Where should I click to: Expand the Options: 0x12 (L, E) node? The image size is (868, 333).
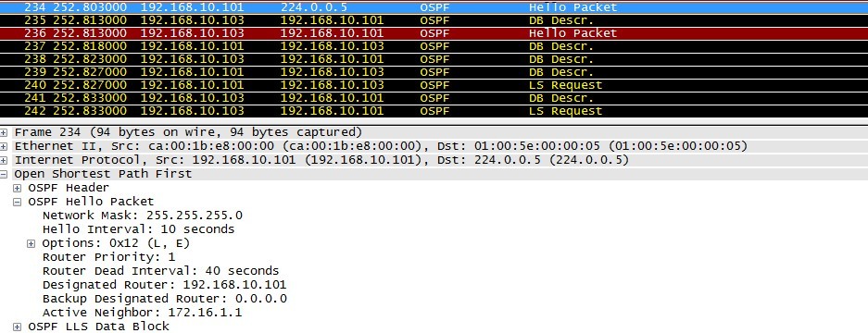click(x=31, y=243)
